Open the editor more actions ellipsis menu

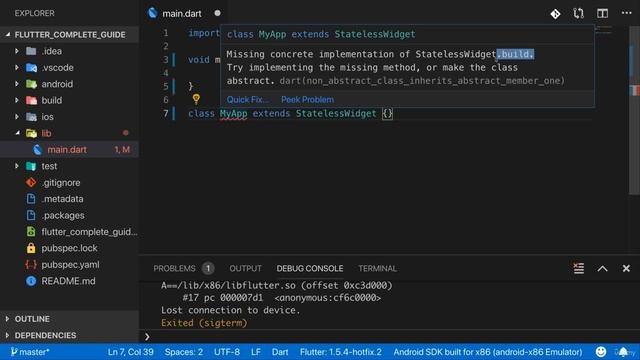click(627, 13)
